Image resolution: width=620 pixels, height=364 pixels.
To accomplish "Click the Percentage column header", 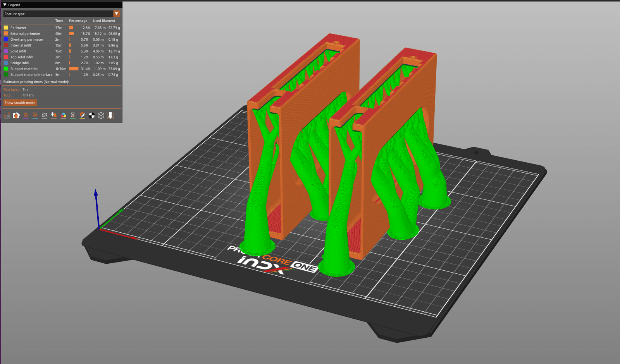I will pyautogui.click(x=78, y=21).
